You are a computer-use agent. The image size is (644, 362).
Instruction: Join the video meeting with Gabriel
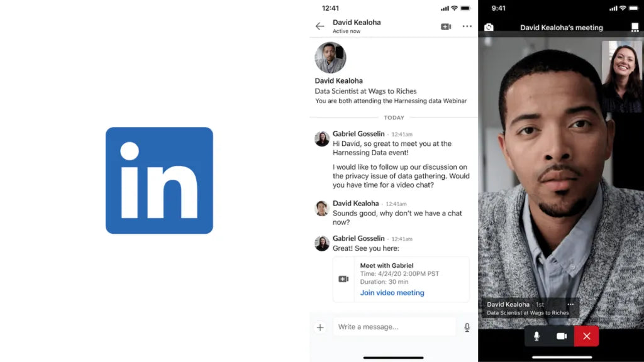click(x=393, y=293)
